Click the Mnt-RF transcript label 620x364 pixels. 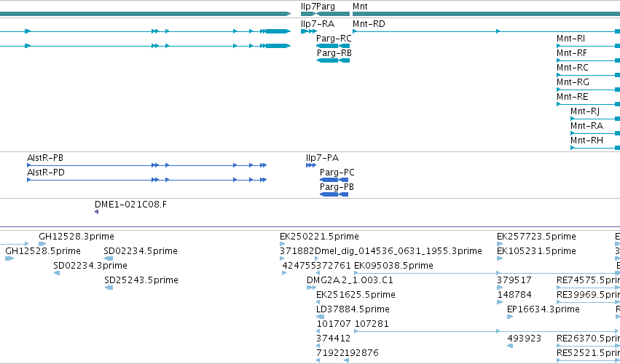pyautogui.click(x=572, y=53)
